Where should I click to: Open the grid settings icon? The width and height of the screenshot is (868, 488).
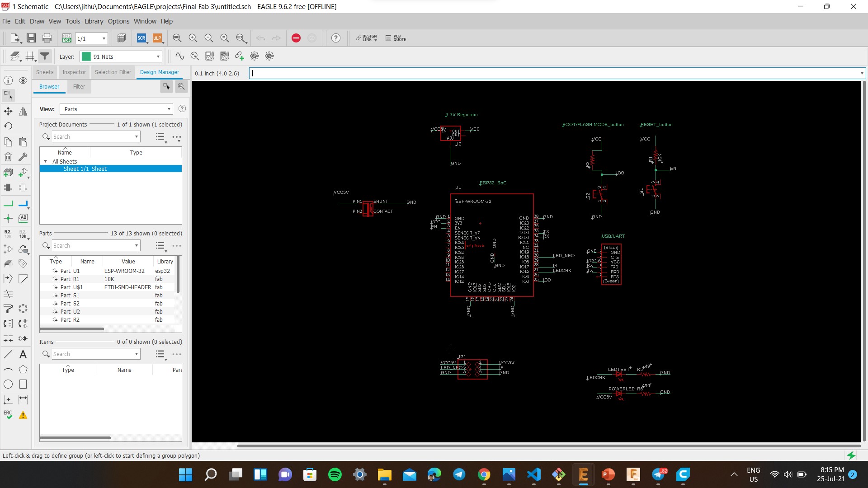(x=30, y=56)
